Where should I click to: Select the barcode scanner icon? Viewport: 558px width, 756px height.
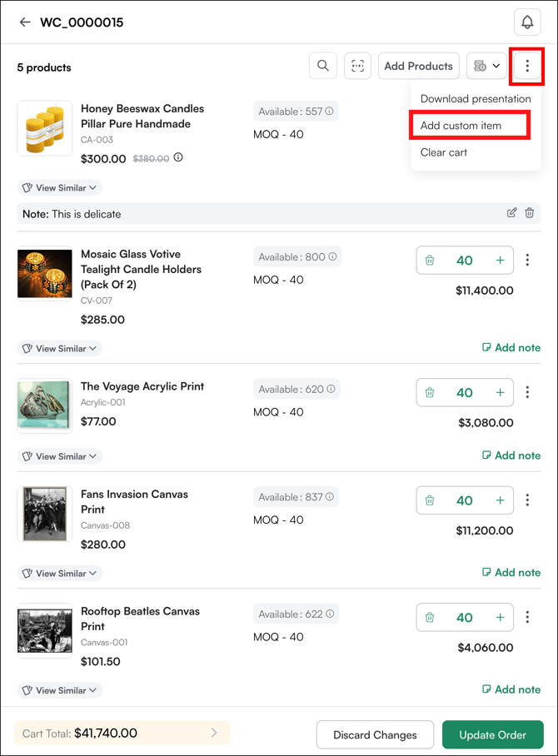[357, 66]
